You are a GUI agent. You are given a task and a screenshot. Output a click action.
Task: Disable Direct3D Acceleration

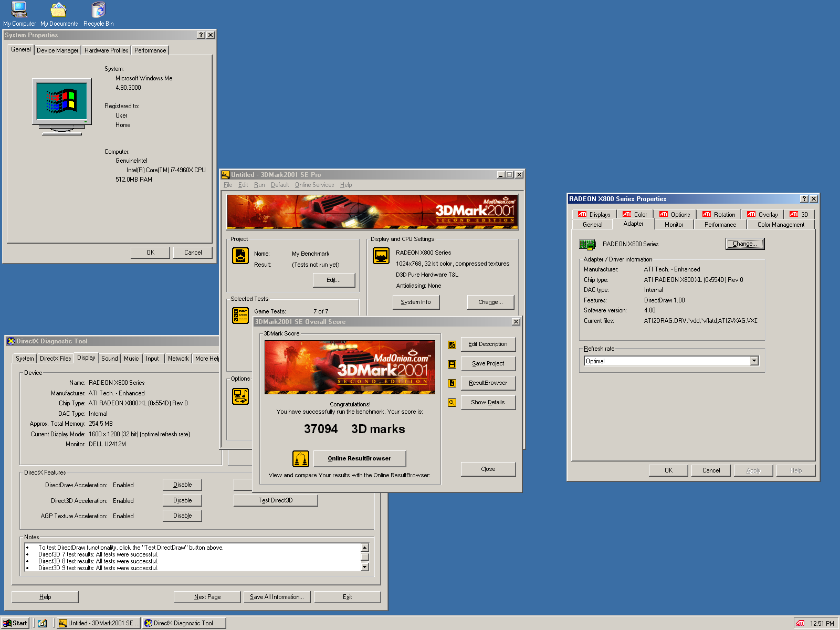[x=182, y=500]
